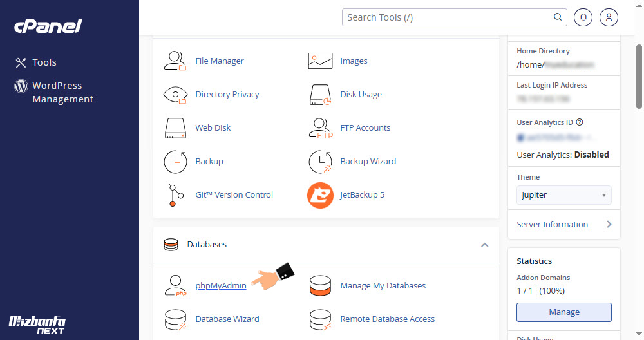Image resolution: width=644 pixels, height=340 pixels.
Task: Click the Git Version Control icon
Action: pyautogui.click(x=175, y=195)
